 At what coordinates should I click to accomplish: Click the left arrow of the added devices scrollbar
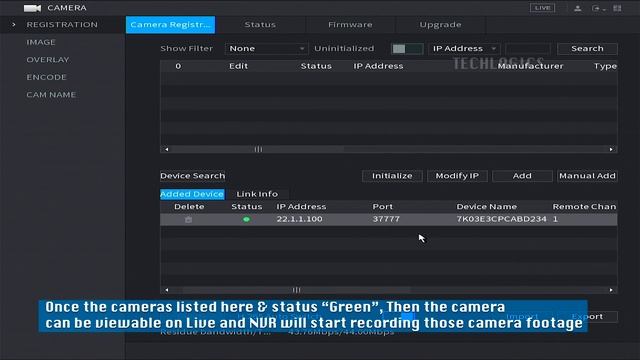(x=167, y=290)
